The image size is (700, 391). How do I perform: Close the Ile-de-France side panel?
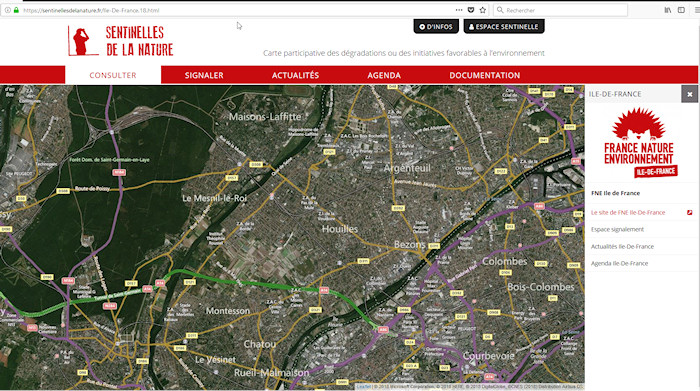click(689, 94)
